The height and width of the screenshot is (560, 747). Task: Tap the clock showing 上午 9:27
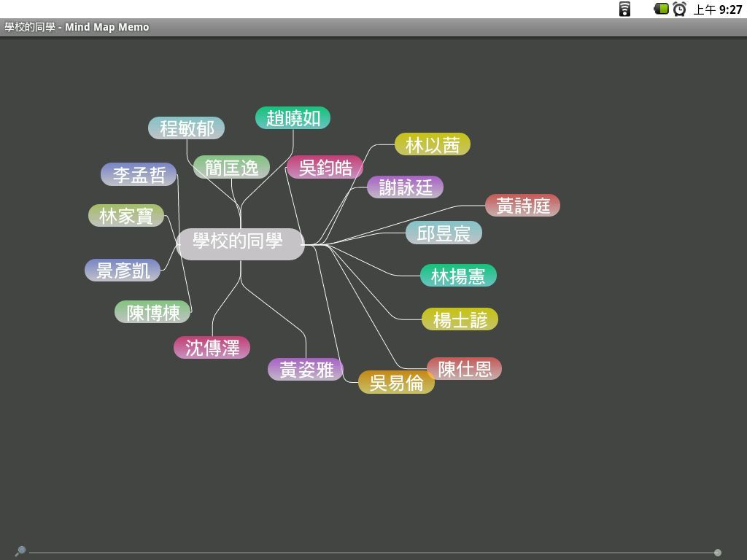(x=718, y=9)
